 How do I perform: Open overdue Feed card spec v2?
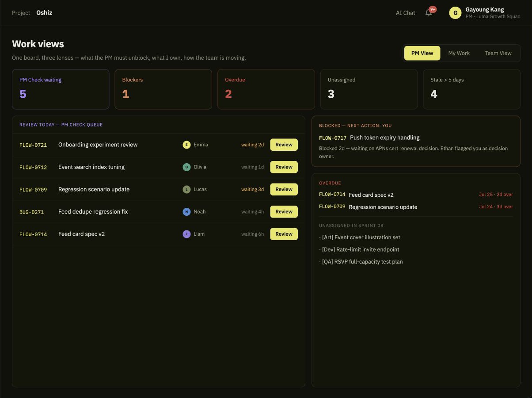371,195
